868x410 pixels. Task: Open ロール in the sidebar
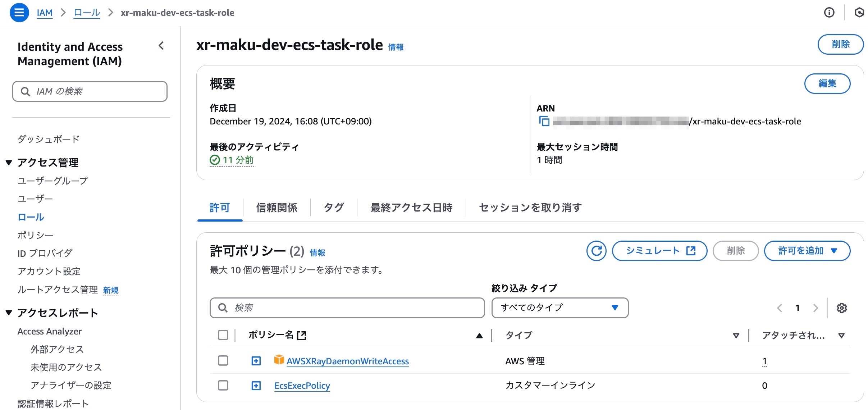tap(31, 217)
